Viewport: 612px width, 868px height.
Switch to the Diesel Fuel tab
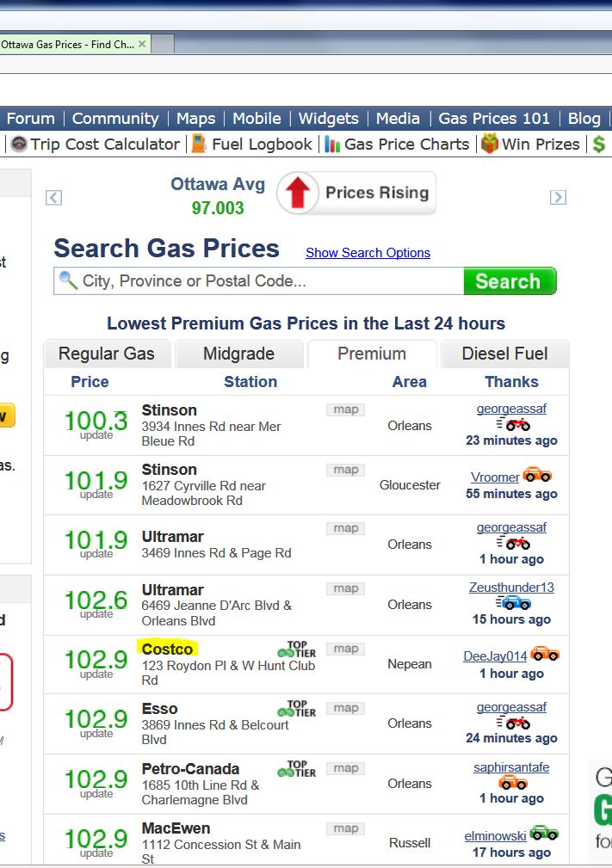[504, 354]
